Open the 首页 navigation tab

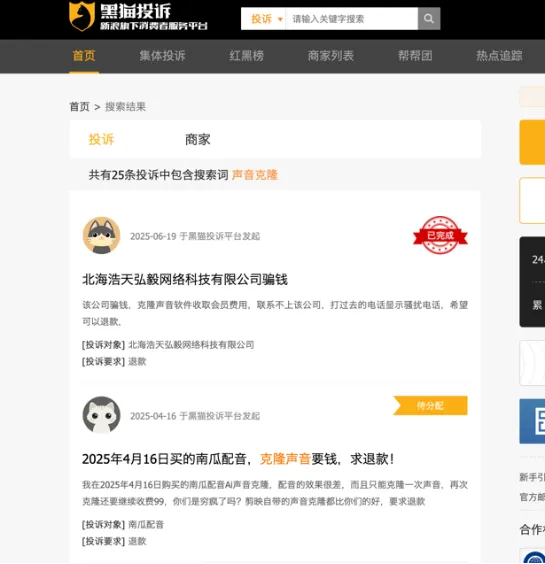(x=84, y=56)
